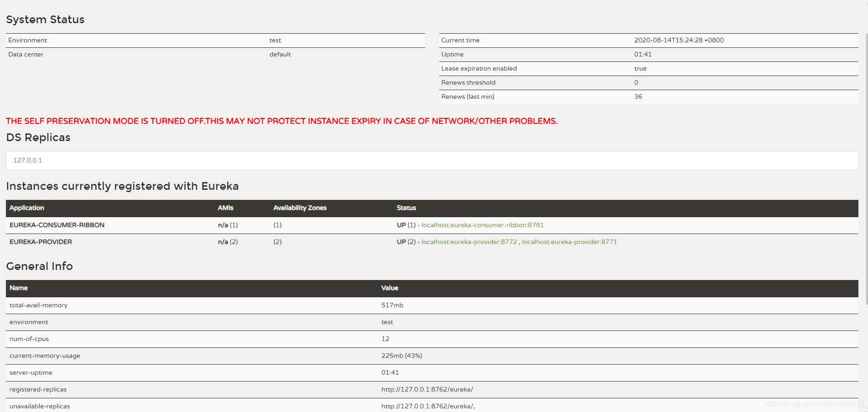Select the num-of-cpus value 12
Screen dimensions: 868x412
coord(385,339)
